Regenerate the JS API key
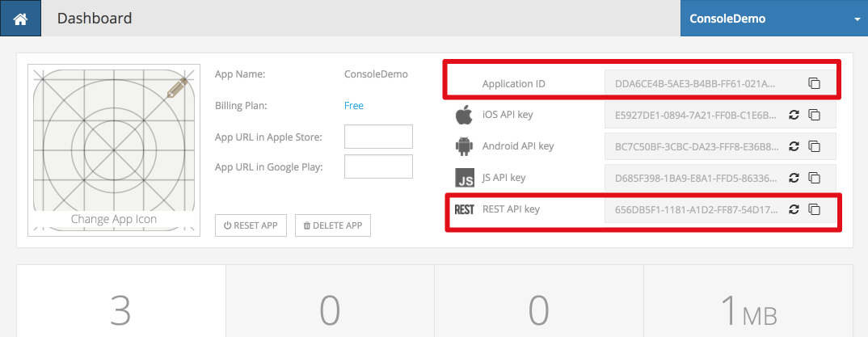The width and height of the screenshot is (868, 337). [x=794, y=178]
